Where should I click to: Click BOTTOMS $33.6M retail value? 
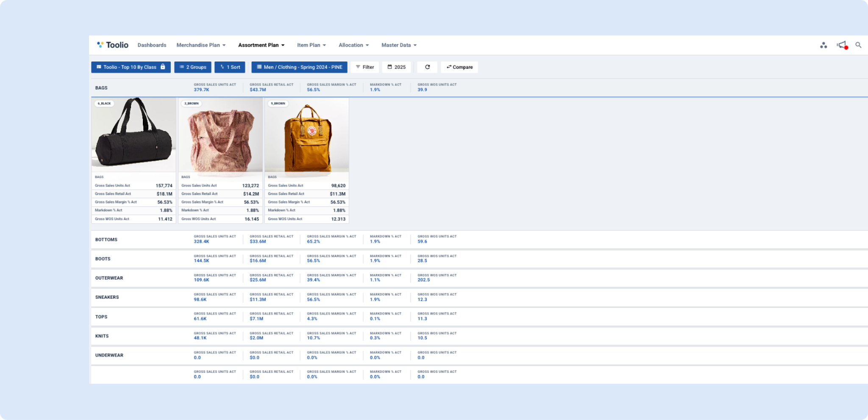click(258, 242)
